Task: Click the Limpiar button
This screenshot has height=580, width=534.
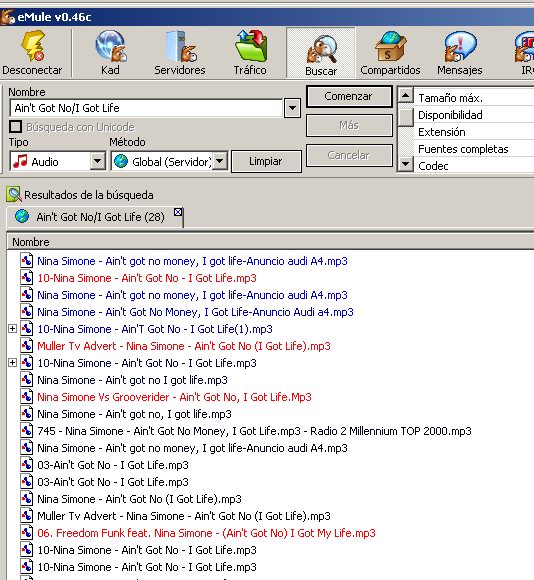Action: [x=266, y=161]
